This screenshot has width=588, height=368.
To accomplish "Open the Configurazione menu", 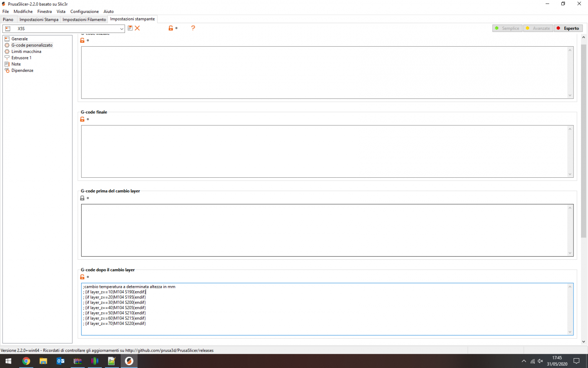I will click(x=84, y=11).
